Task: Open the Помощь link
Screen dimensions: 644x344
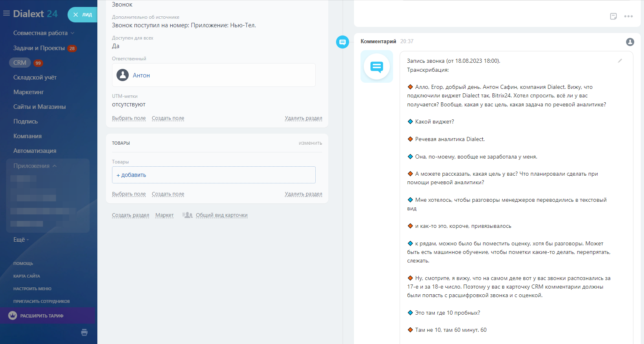Action: (23, 264)
